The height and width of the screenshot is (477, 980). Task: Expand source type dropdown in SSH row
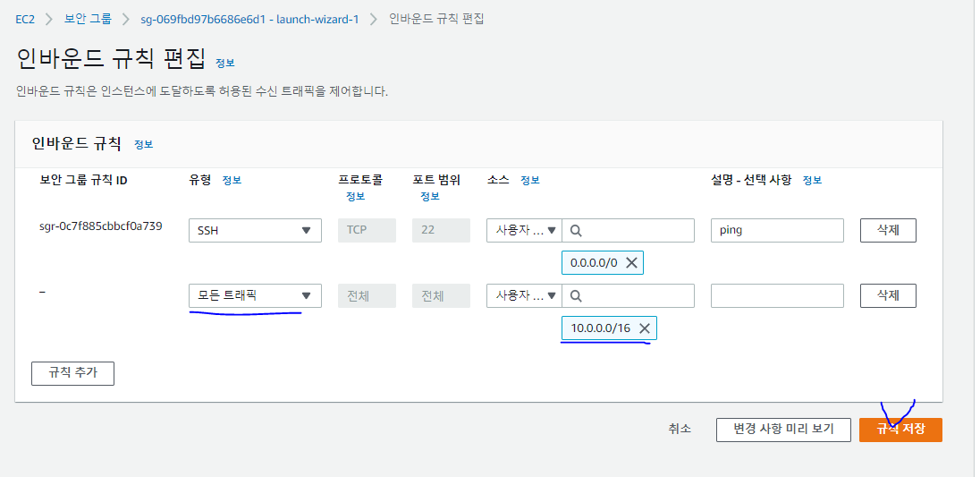point(524,231)
